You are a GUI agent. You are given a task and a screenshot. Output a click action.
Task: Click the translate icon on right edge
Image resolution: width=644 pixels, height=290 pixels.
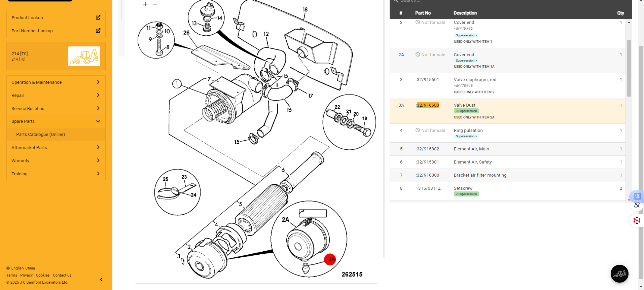[x=637, y=196]
